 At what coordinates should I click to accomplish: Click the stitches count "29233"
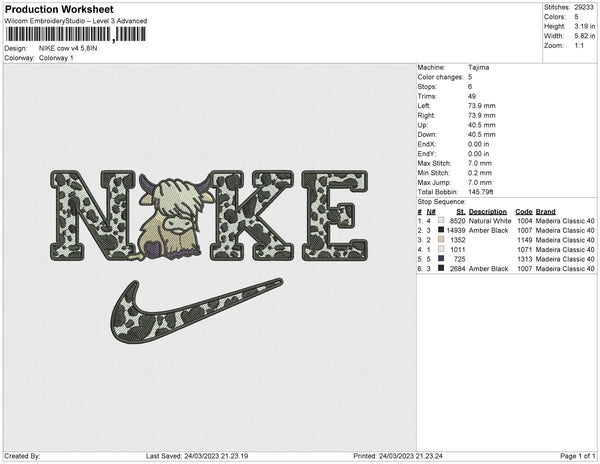pyautogui.click(x=584, y=7)
